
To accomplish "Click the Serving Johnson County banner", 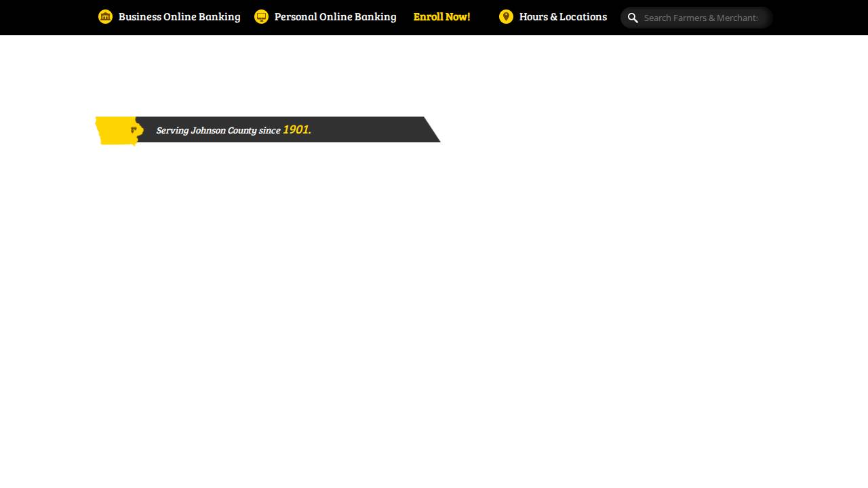I will 271,129.
